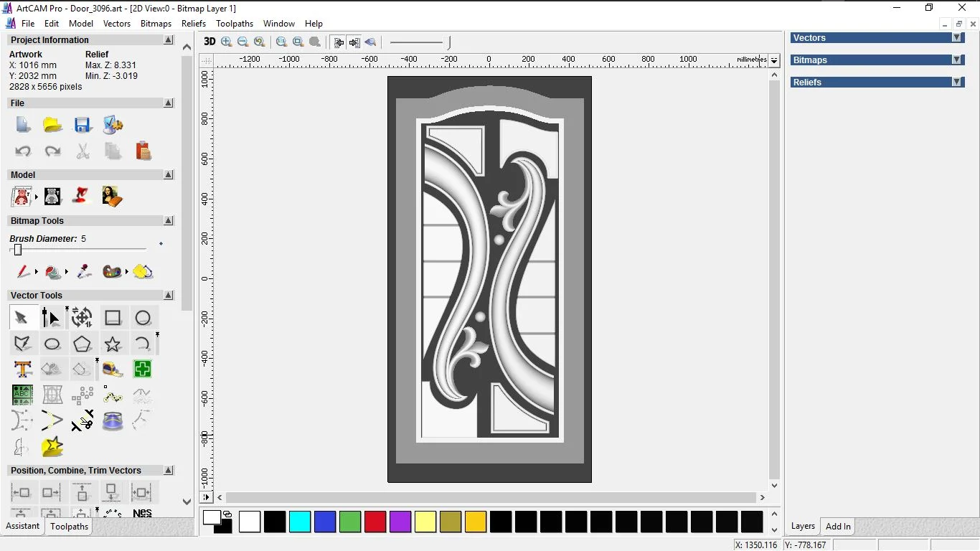Select the Measure tool in Vector Tools

click(113, 369)
